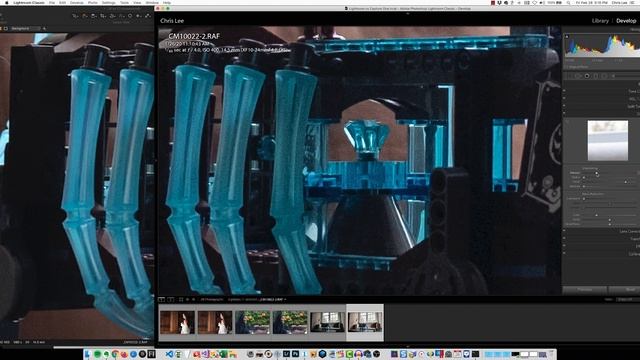The height and width of the screenshot is (360, 640).
Task: Open the Develop menu
Action: click(x=77, y=3)
